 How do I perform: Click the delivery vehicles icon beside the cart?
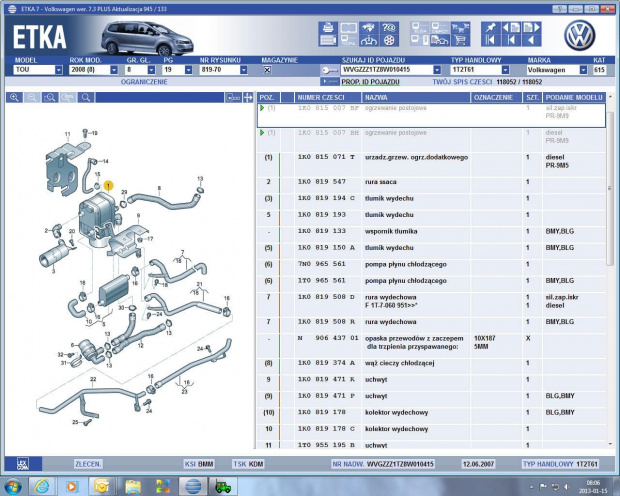point(440,40)
